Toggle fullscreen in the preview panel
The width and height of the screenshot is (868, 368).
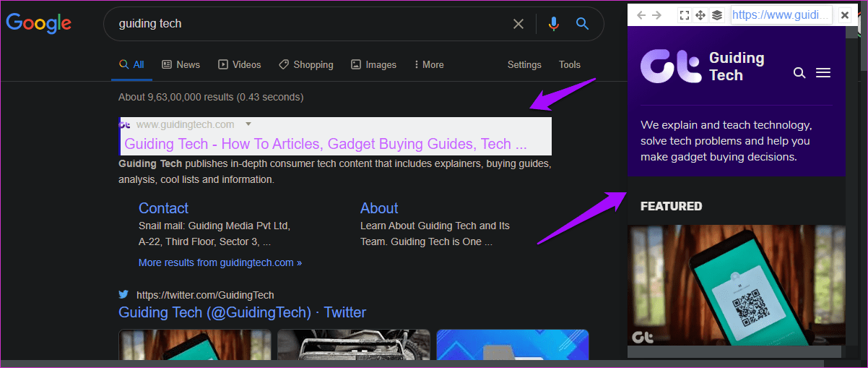point(685,15)
